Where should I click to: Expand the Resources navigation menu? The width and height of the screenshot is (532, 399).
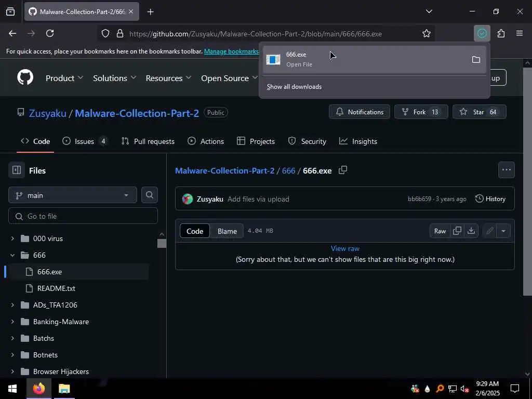pyautogui.click(x=168, y=78)
